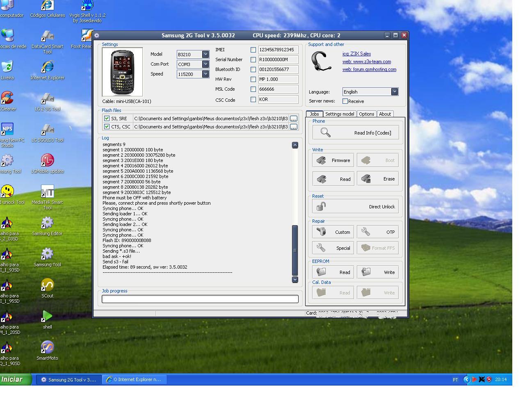Open LGMobile update icon
The image size is (525, 420).
click(47, 164)
